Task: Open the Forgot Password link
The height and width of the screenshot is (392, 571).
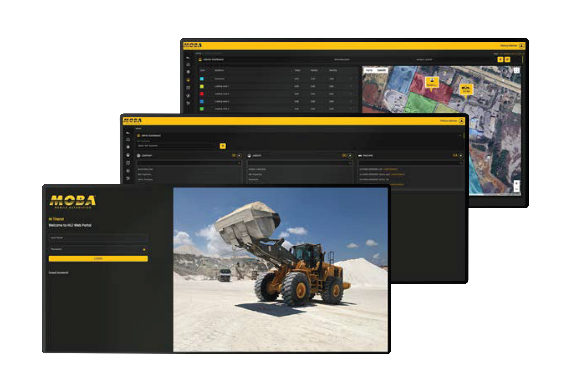Action: coord(59,273)
